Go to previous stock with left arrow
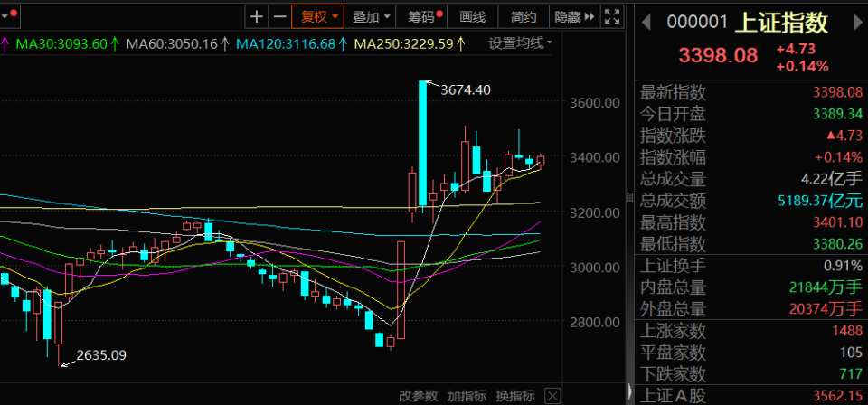 point(646,22)
